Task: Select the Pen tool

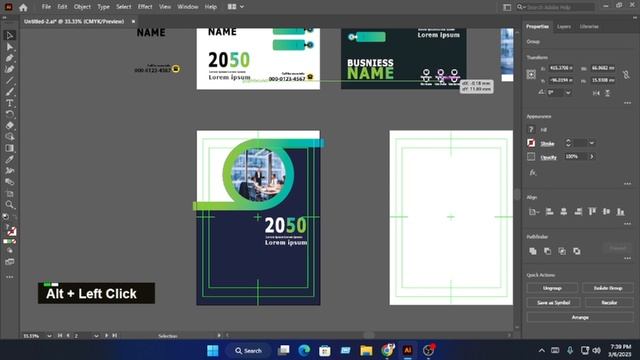Action: pos(9,58)
